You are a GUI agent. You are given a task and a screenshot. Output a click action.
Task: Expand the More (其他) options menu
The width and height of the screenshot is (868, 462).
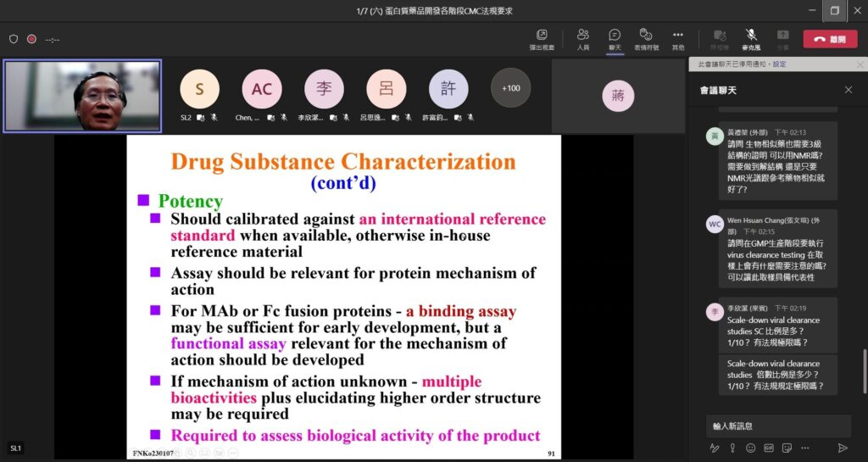pyautogui.click(x=678, y=38)
